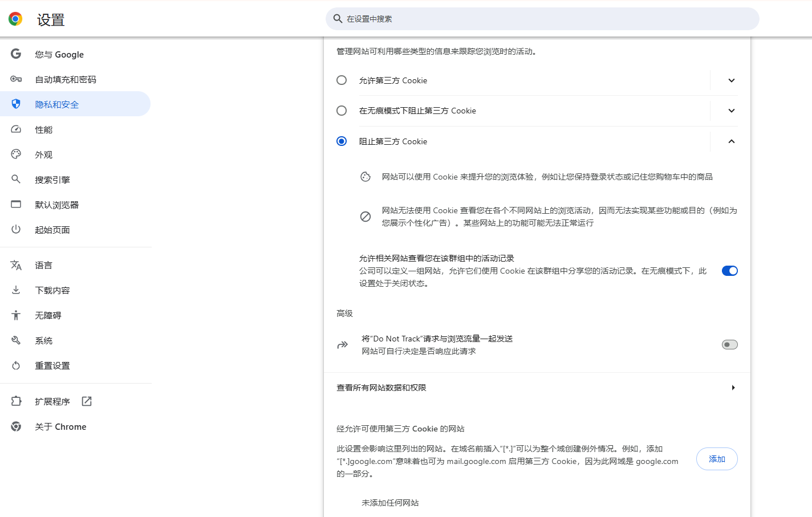Open 语言 settings section
The width and height of the screenshot is (812, 517).
(x=76, y=265)
